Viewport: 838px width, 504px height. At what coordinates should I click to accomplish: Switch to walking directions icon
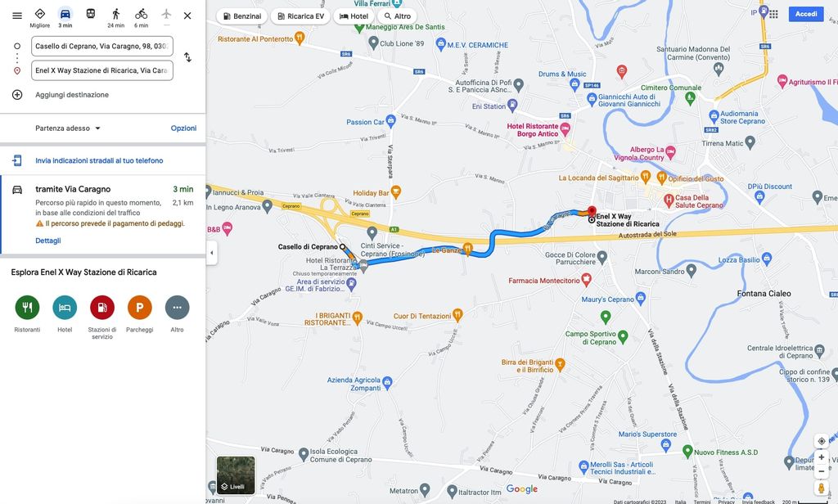[116, 14]
